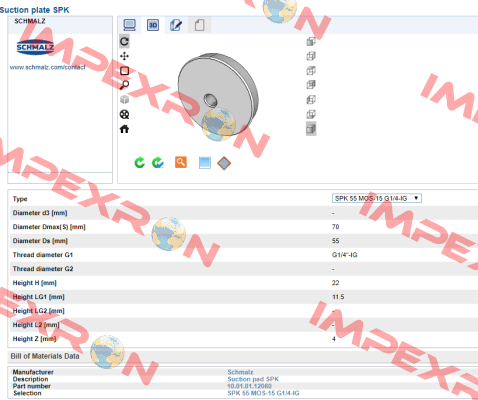Click fifth view cube in right column
This screenshot has height=400, width=478.
click(x=311, y=99)
